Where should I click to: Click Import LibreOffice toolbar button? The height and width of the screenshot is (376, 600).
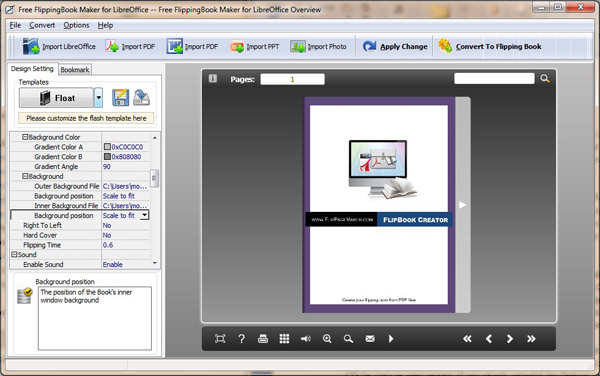coord(59,47)
